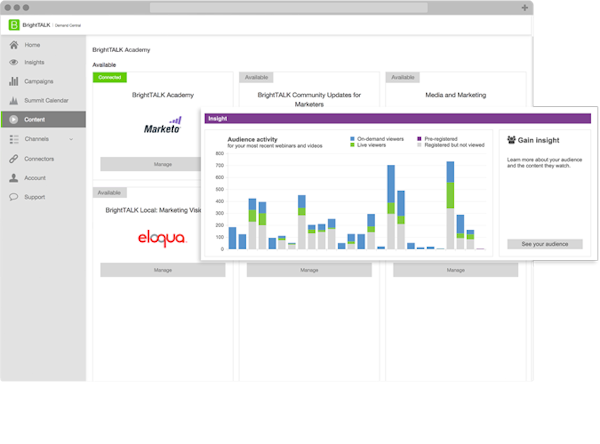Click the Campaigns bar chart icon
Image resolution: width=600 pixels, height=444 pixels.
click(x=14, y=81)
